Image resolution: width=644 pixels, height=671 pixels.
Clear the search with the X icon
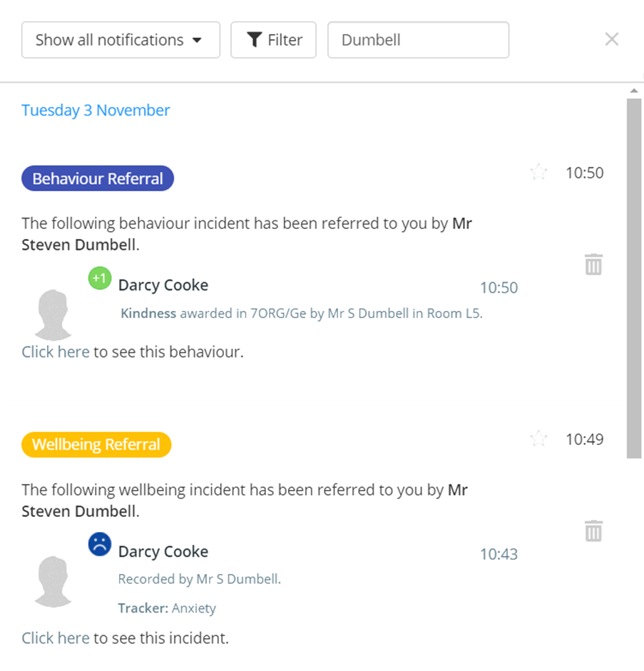click(612, 39)
